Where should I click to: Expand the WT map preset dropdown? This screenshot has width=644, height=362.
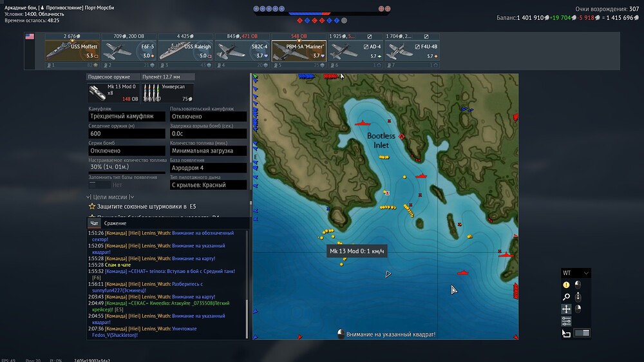[575, 273]
